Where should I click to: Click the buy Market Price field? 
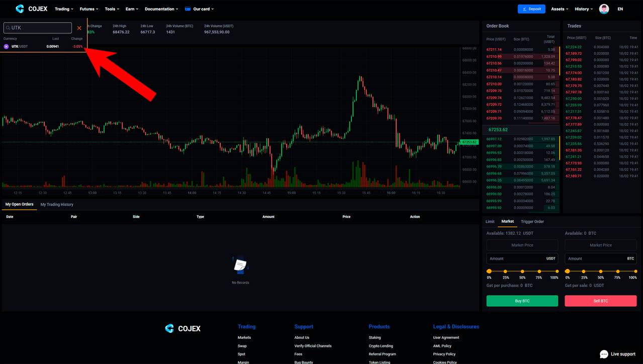(x=522, y=245)
